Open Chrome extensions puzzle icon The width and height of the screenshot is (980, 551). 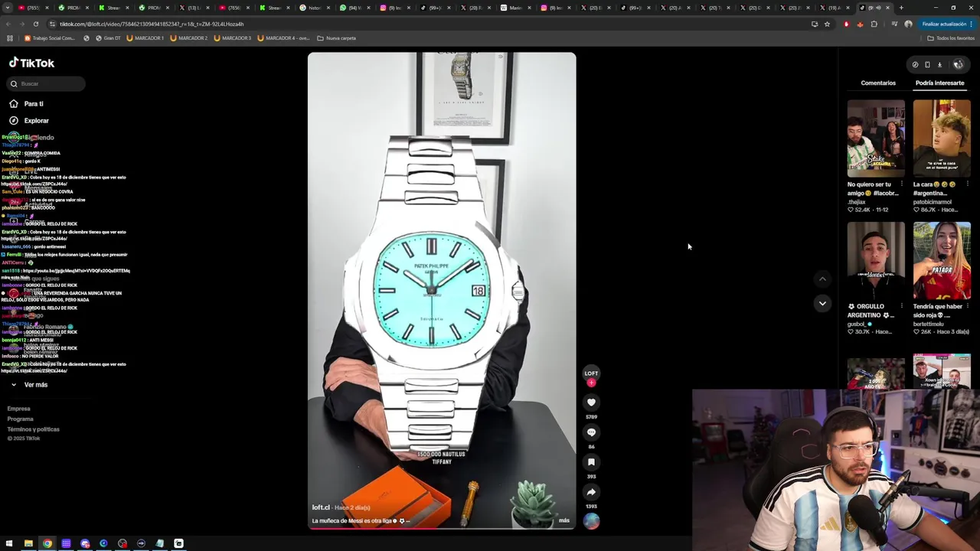[x=874, y=24]
